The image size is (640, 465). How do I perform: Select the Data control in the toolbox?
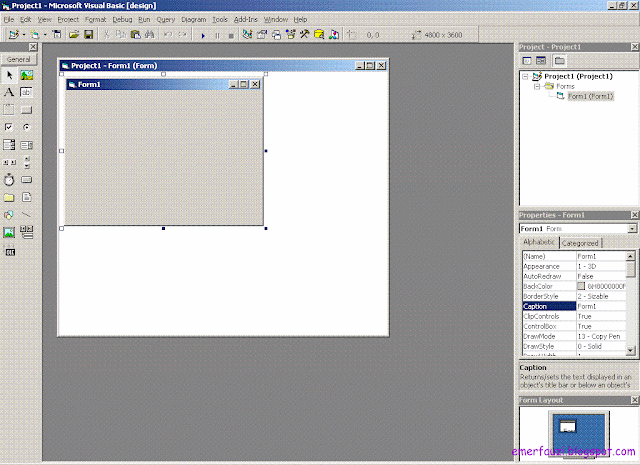(x=27, y=232)
